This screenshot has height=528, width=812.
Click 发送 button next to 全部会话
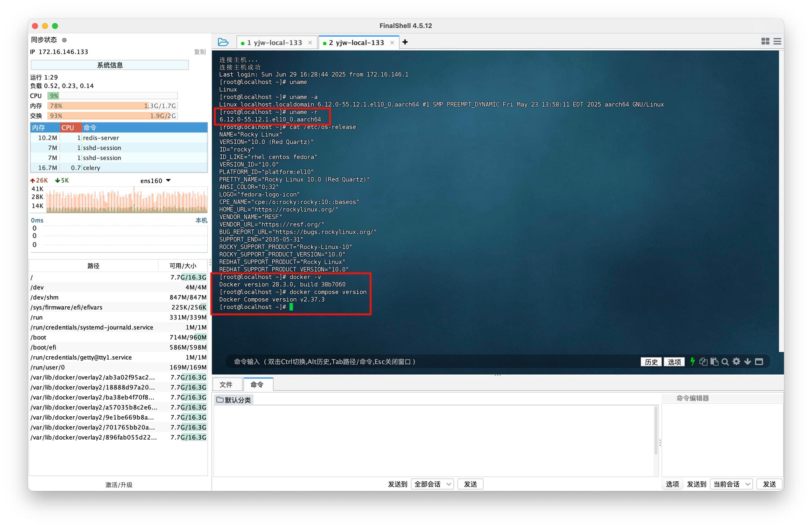pyautogui.click(x=470, y=484)
